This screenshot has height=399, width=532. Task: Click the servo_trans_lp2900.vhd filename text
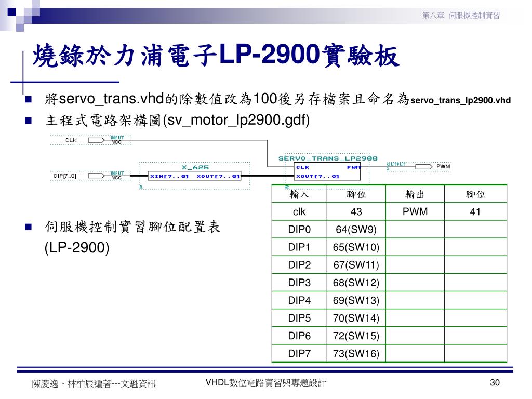[460, 100]
